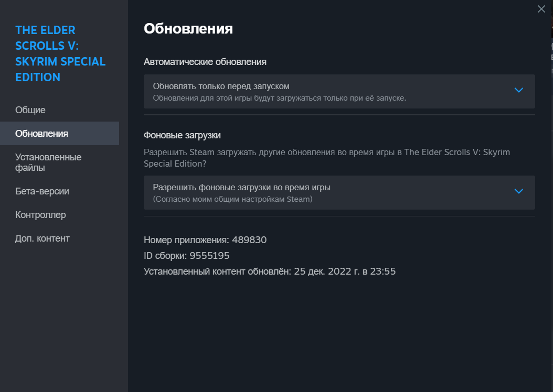The height and width of the screenshot is (392, 553).
Task: Click the "Согласно моим общим настройкам Steam" subtext
Action: 233,199
